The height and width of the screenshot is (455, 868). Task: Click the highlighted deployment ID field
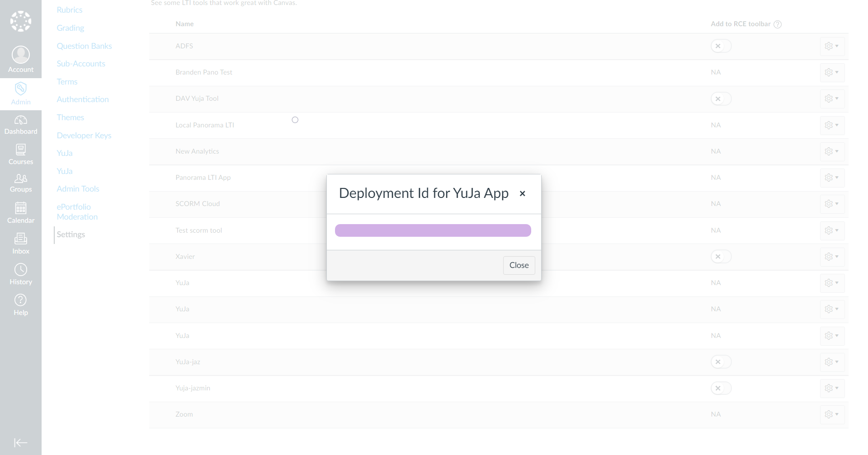click(x=433, y=230)
